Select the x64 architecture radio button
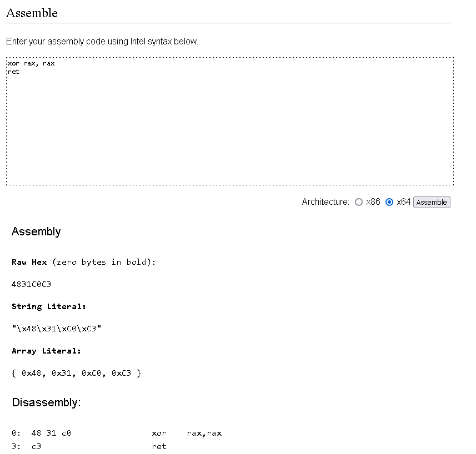Screen dimensions: 476x454 (389, 202)
